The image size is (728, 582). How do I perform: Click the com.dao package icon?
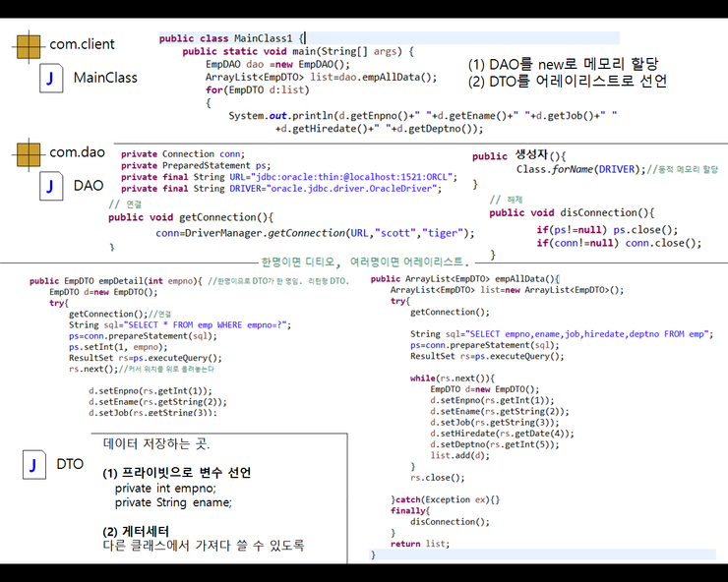[x=29, y=152]
